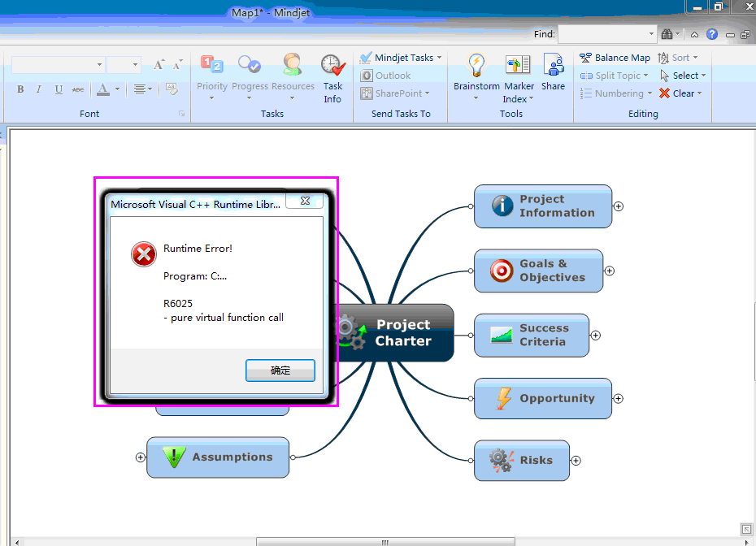Click the horizontal scrollbar left arrow

click(x=17, y=543)
